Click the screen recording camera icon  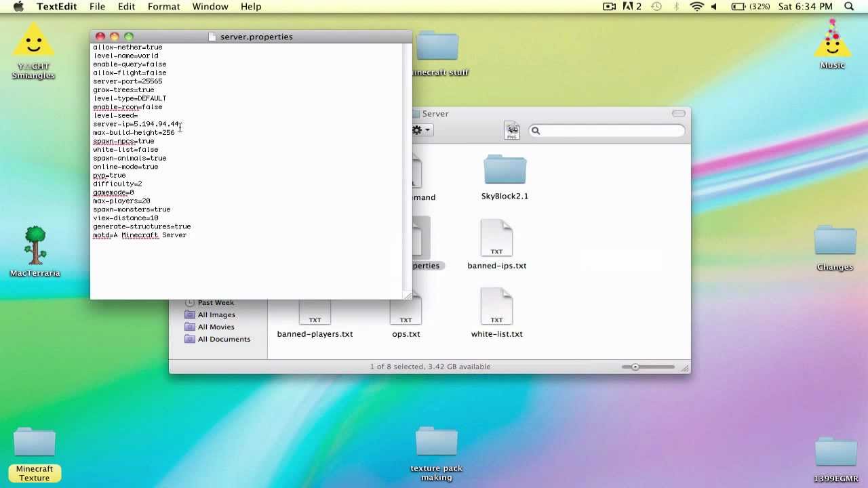[609, 7]
